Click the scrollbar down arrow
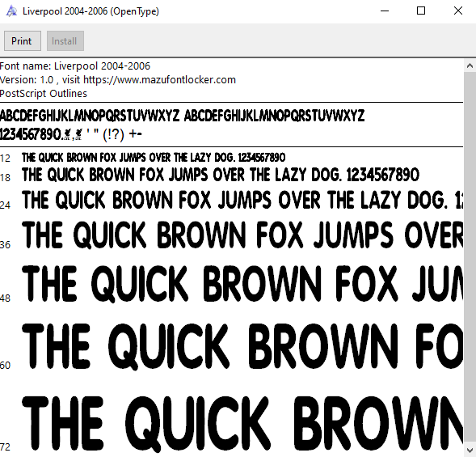The height and width of the screenshot is (457, 476). coord(470,450)
